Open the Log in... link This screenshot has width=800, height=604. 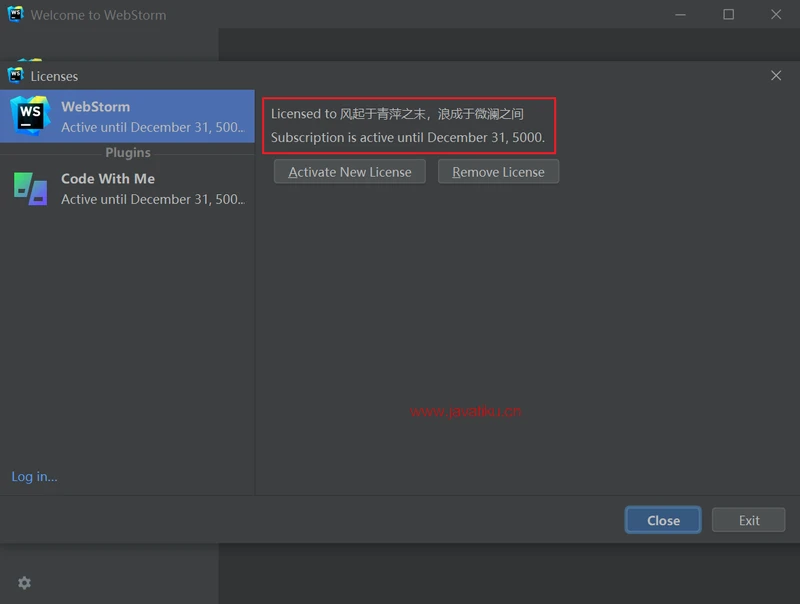(x=35, y=477)
